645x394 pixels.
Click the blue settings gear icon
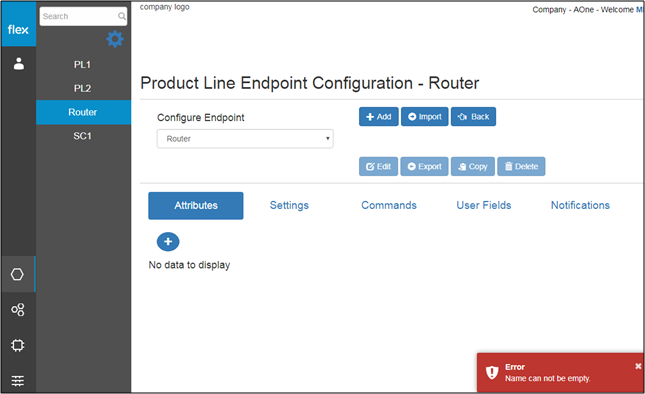pyautogui.click(x=115, y=39)
